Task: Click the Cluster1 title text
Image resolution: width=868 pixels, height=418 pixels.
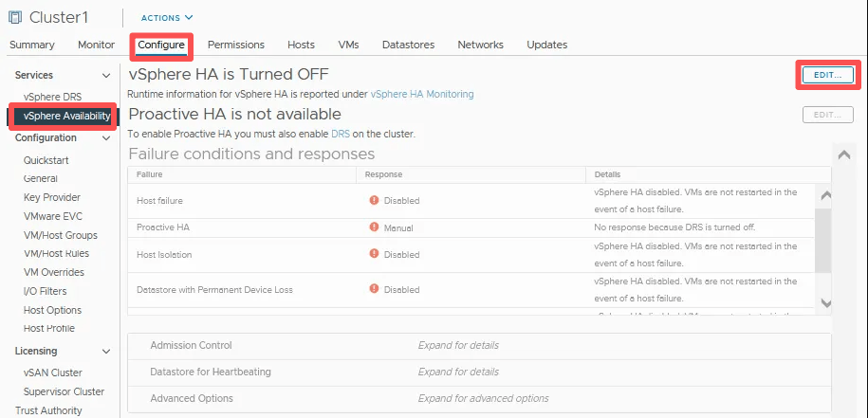Action: tap(59, 18)
